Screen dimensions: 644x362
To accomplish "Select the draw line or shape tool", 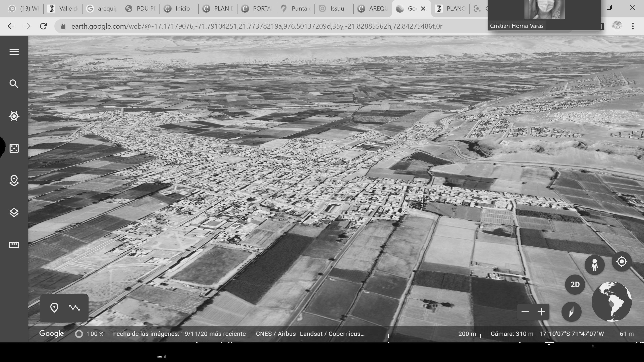I will [x=74, y=307].
